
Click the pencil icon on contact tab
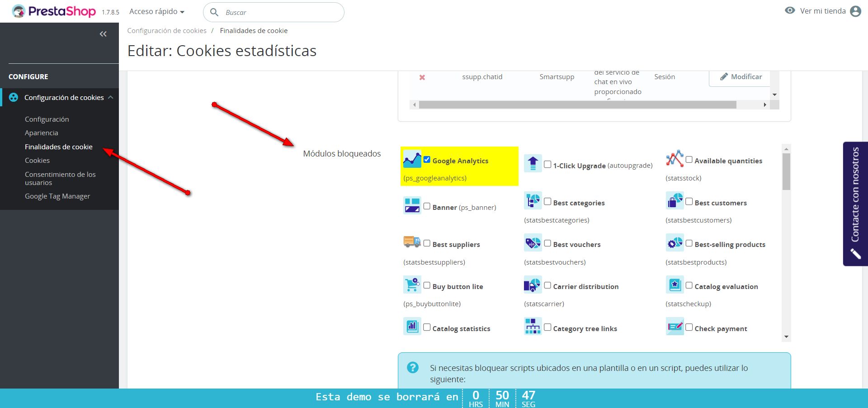[855, 254]
